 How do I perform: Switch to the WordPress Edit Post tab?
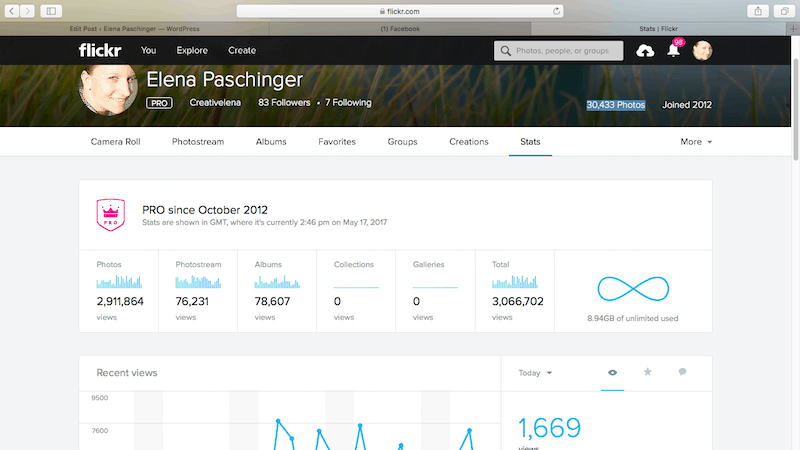[135, 29]
